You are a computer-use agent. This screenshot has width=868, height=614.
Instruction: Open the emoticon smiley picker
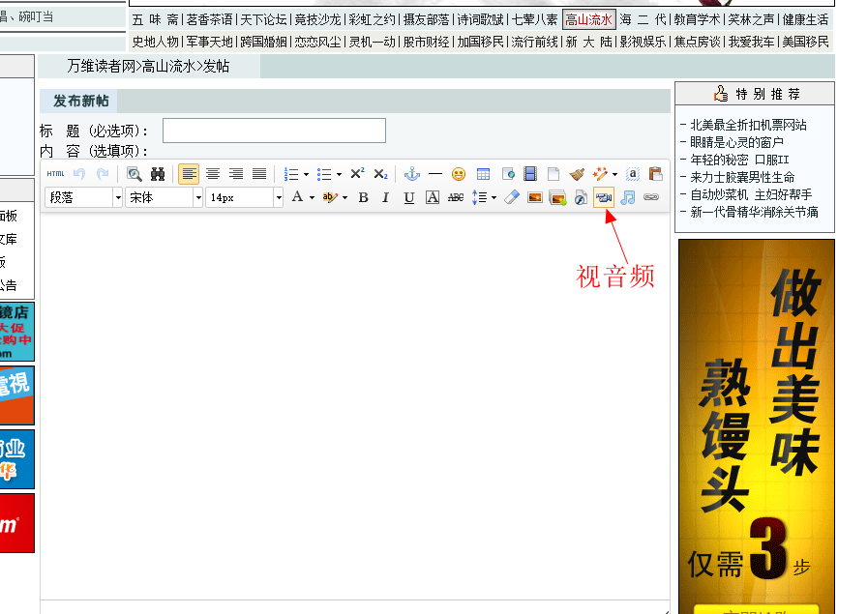(459, 174)
